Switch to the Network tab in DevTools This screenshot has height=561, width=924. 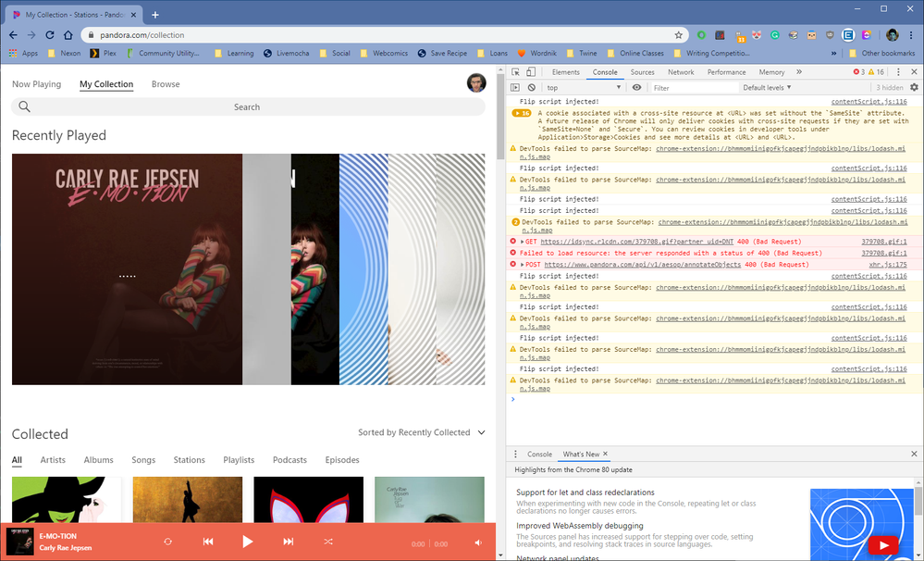click(x=681, y=72)
